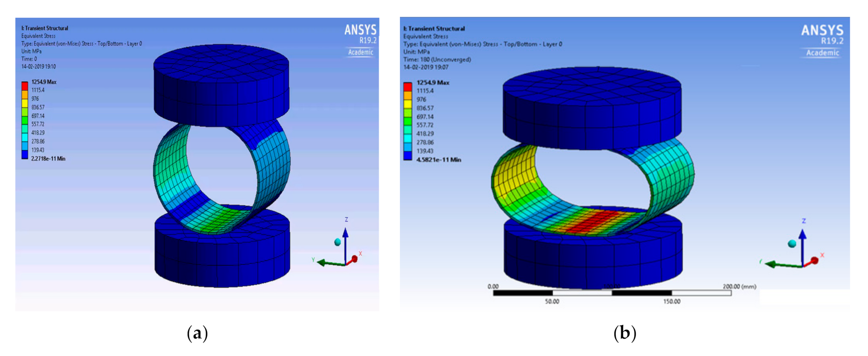
Task: Click 'I: Transient Structural' title in panel (a)
Action: [x=45, y=28]
